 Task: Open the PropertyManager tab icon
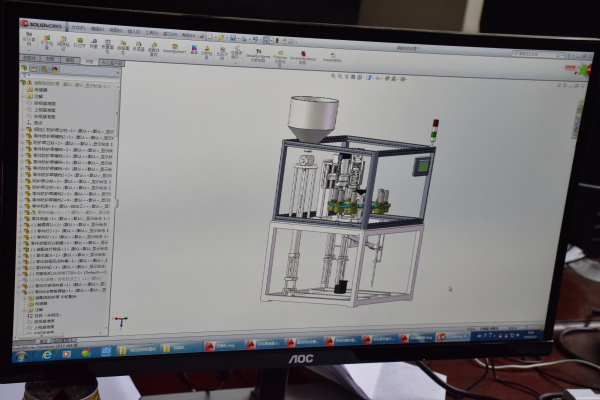[x=36, y=68]
